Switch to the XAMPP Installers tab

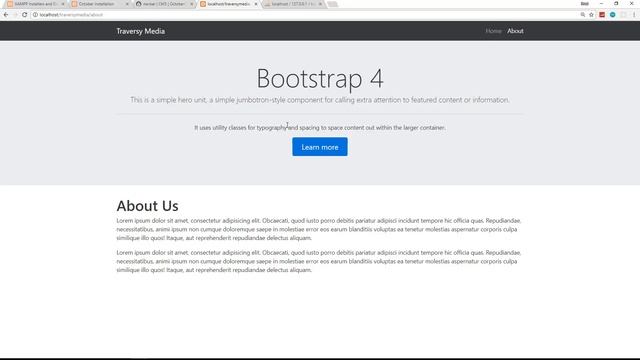(x=35, y=4)
